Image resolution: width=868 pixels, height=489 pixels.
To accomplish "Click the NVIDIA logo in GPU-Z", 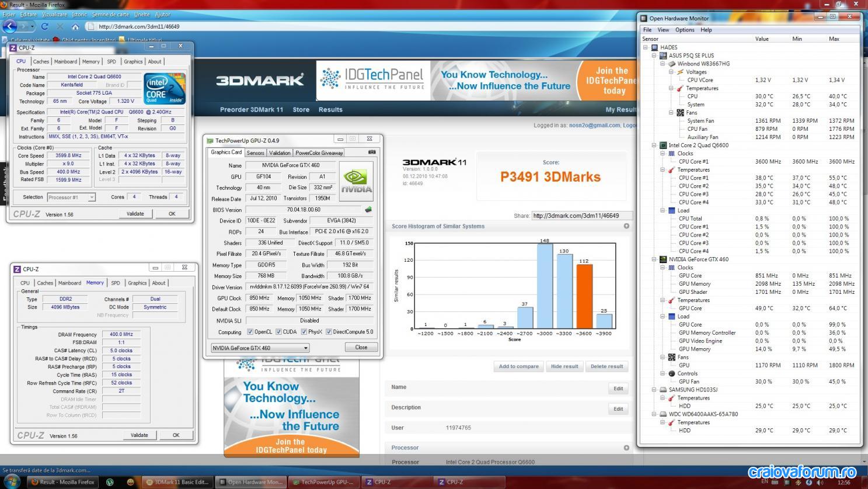I will 356,181.
